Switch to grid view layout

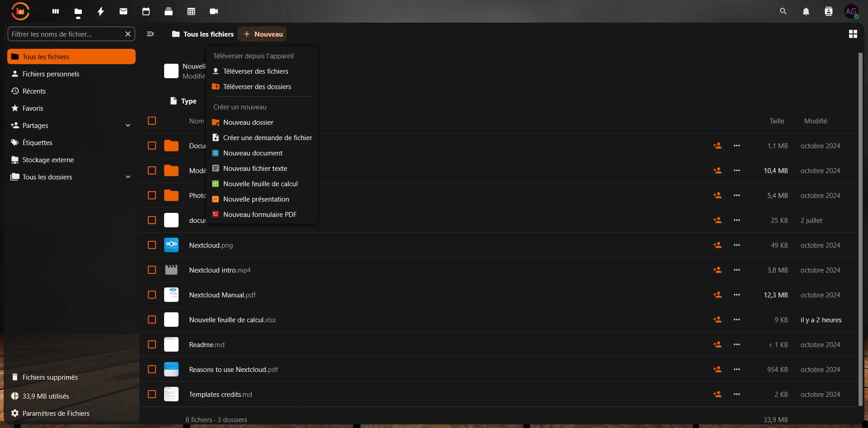[853, 34]
